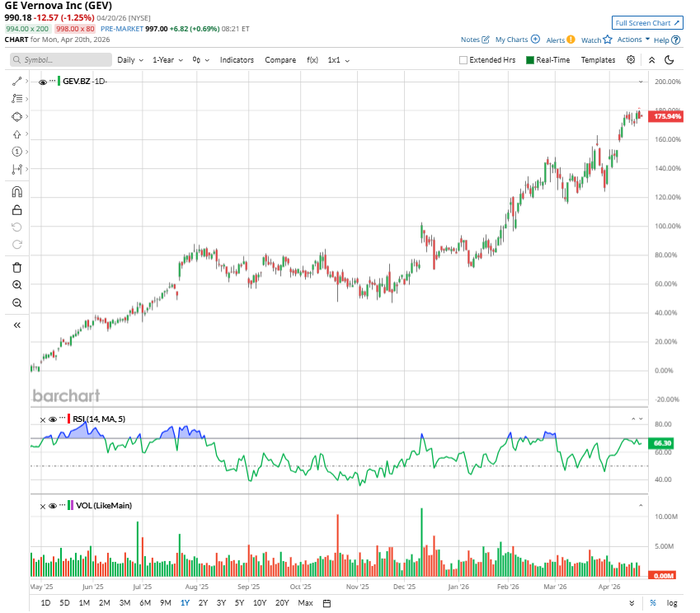The width and height of the screenshot is (700, 613).
Task: Add the symbol to Watch list
Action: (596, 40)
